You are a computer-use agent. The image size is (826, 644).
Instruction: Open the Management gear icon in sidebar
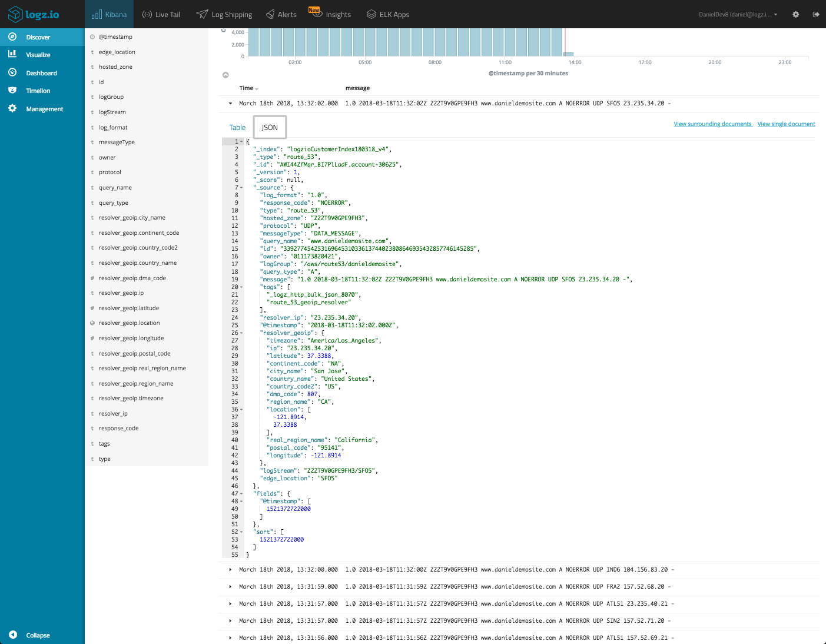(x=12, y=108)
